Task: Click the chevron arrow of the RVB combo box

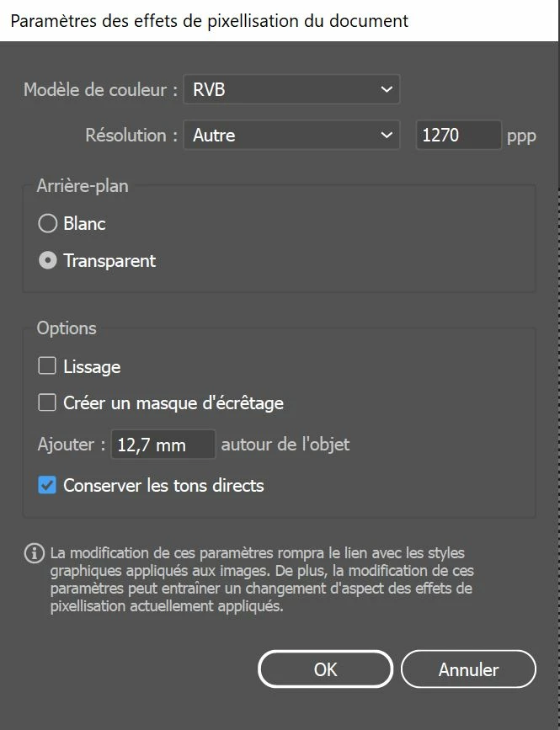Action: (387, 89)
